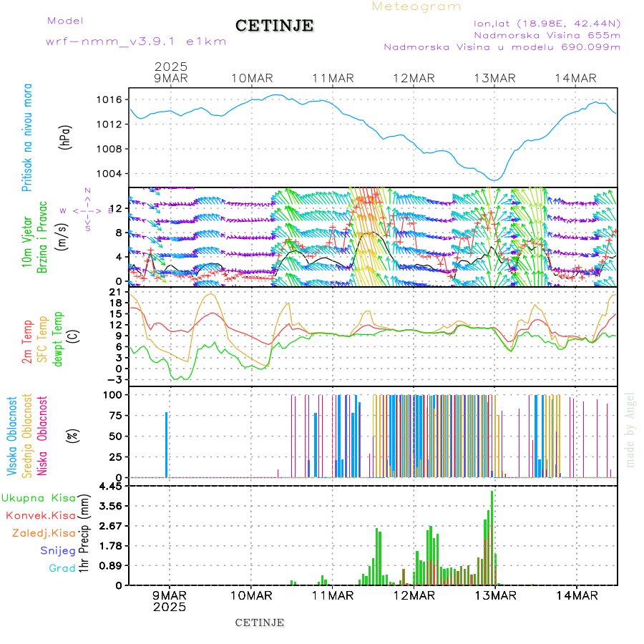Click the 3.56 precipitation axis value

[x=111, y=506]
